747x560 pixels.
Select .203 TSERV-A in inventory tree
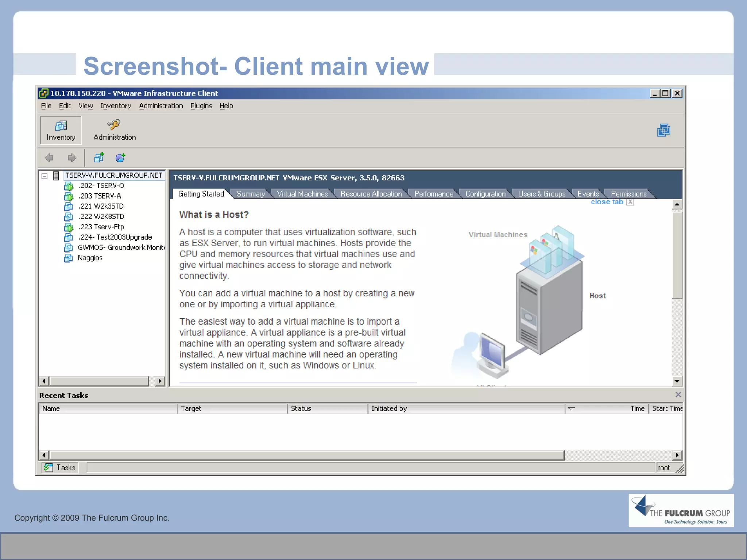[x=100, y=196]
